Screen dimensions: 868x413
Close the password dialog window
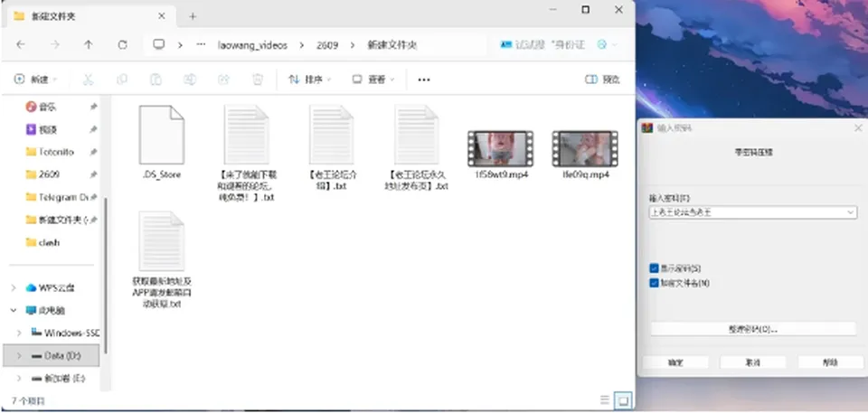pyautogui.click(x=858, y=128)
